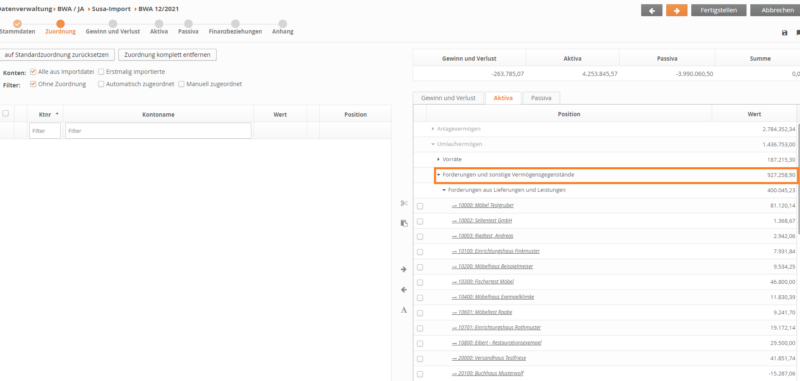Click Aktiva total 4.253.845,57
The width and height of the screenshot is (800, 381).
pyautogui.click(x=599, y=74)
